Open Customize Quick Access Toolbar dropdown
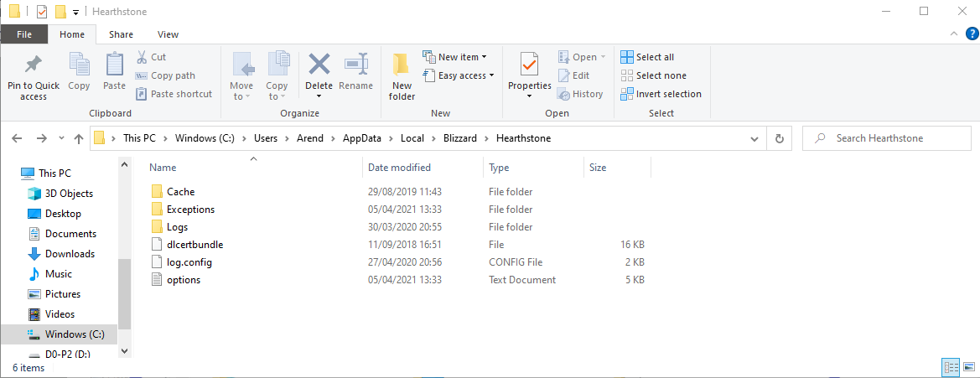The height and width of the screenshot is (378, 980). 75,12
